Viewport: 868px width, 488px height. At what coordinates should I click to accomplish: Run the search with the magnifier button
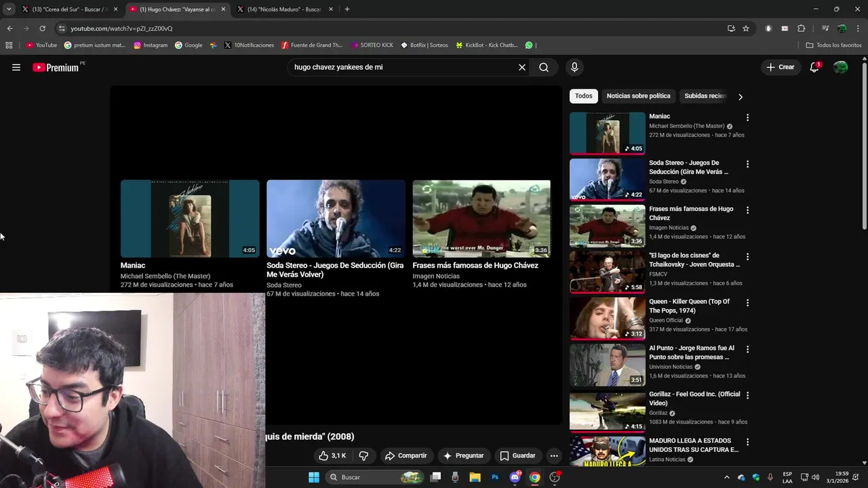tap(544, 67)
